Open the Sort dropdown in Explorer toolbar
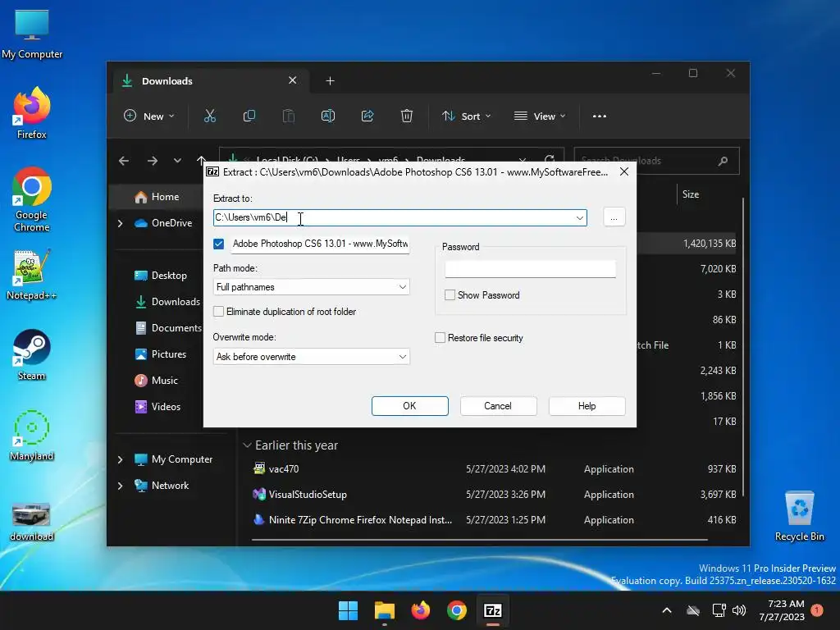The height and width of the screenshot is (630, 840). point(466,116)
